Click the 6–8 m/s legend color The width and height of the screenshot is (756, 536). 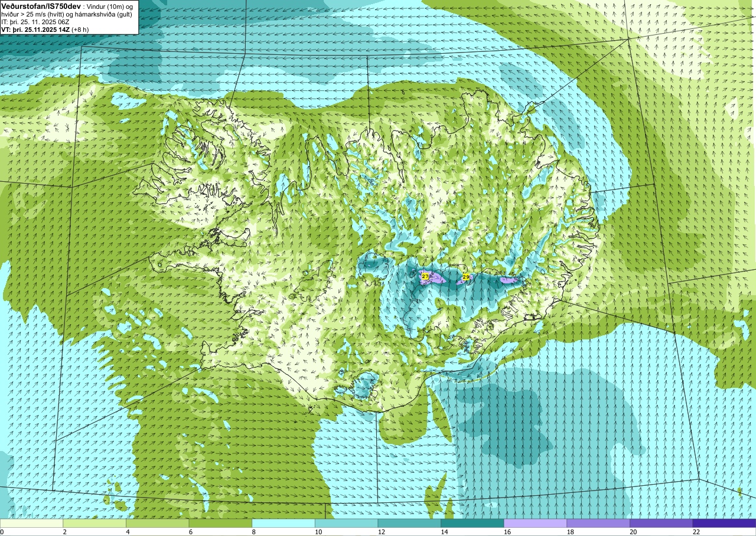[220, 523]
